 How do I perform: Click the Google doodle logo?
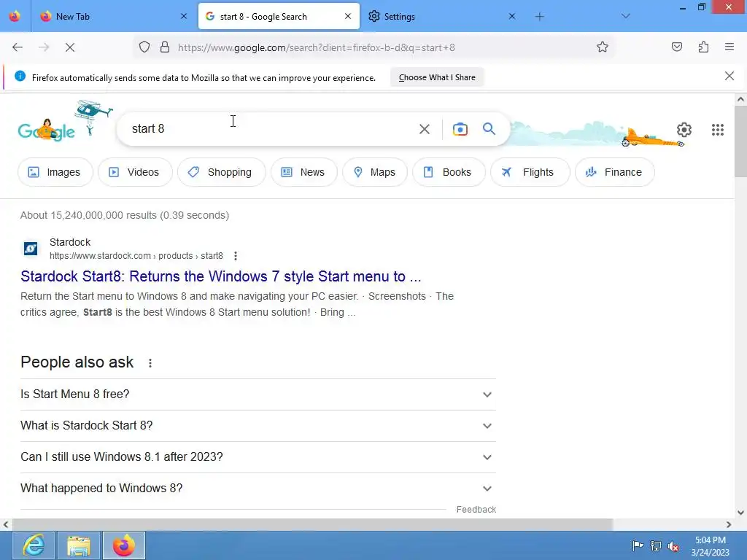pyautogui.click(x=46, y=131)
